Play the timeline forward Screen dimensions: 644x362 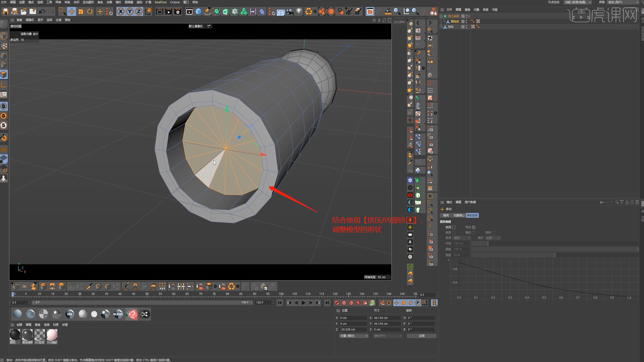[304, 303]
